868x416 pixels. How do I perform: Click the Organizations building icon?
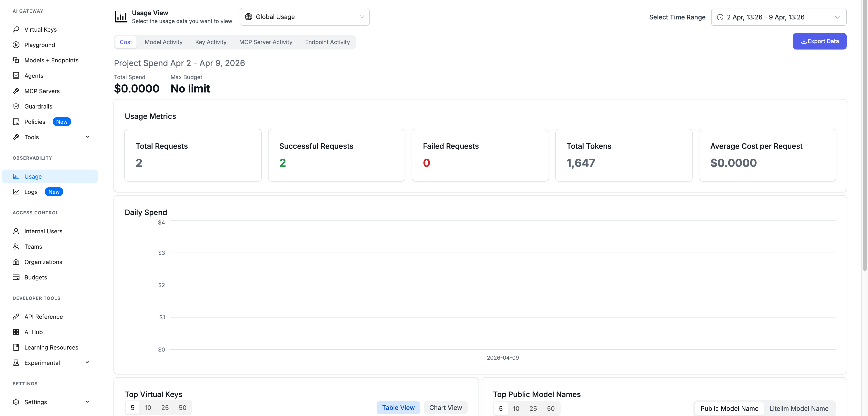pos(16,262)
